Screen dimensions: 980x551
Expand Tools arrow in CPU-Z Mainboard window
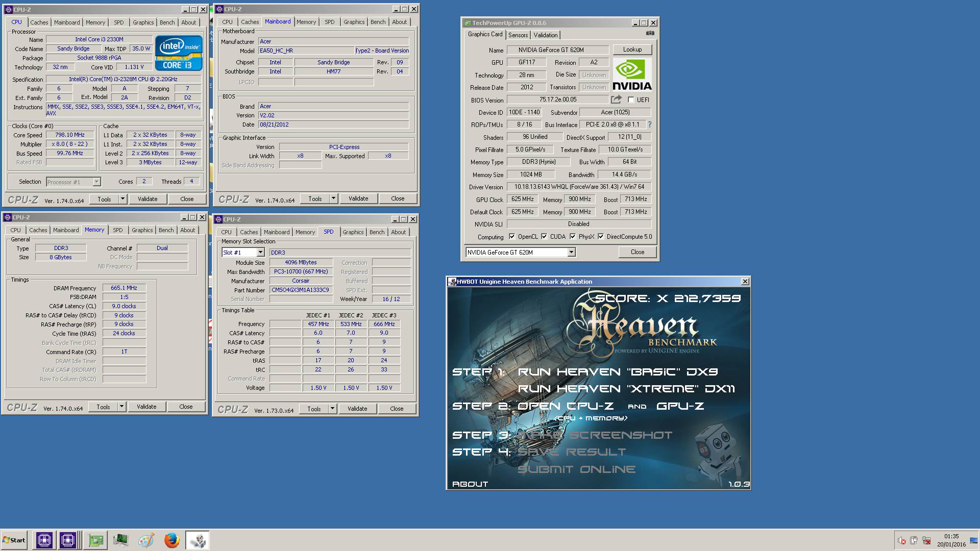333,198
